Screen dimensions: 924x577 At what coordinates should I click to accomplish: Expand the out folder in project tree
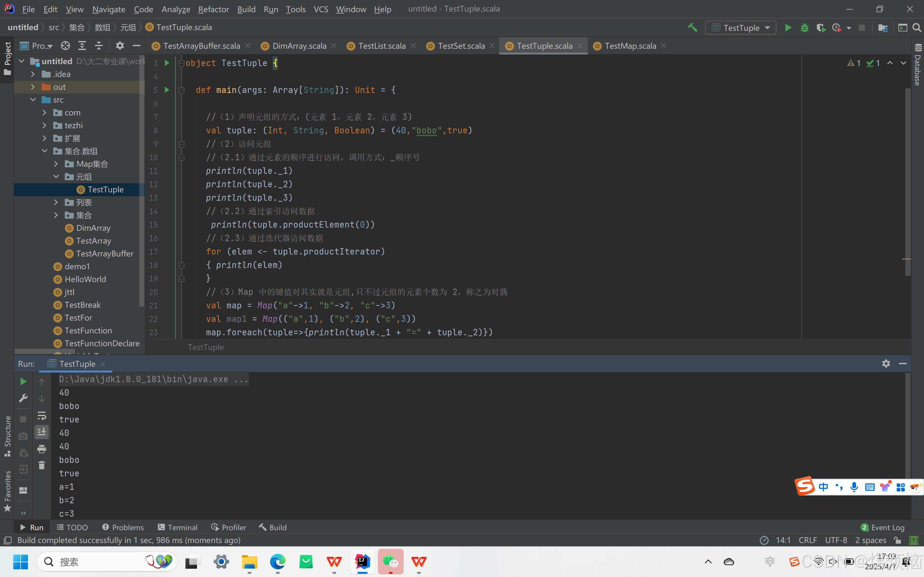33,87
